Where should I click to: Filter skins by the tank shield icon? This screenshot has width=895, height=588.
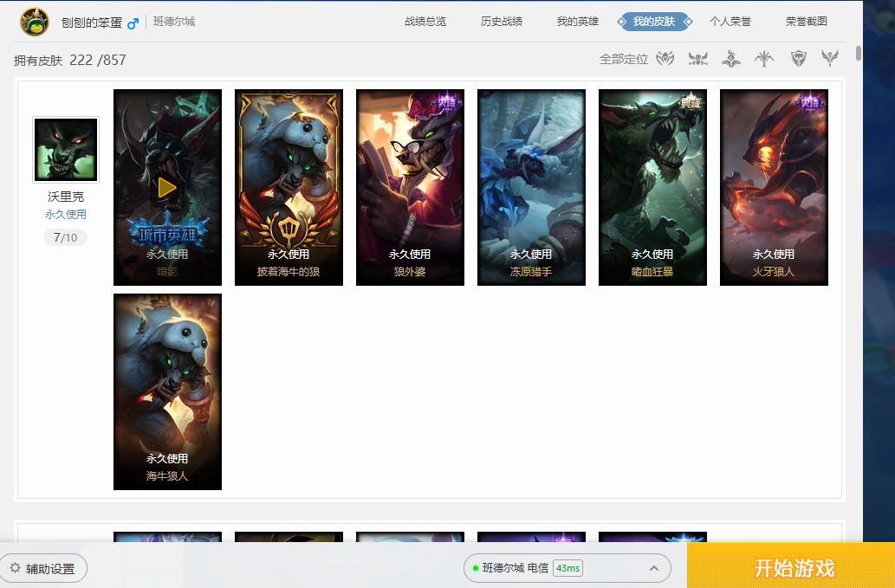coord(798,58)
